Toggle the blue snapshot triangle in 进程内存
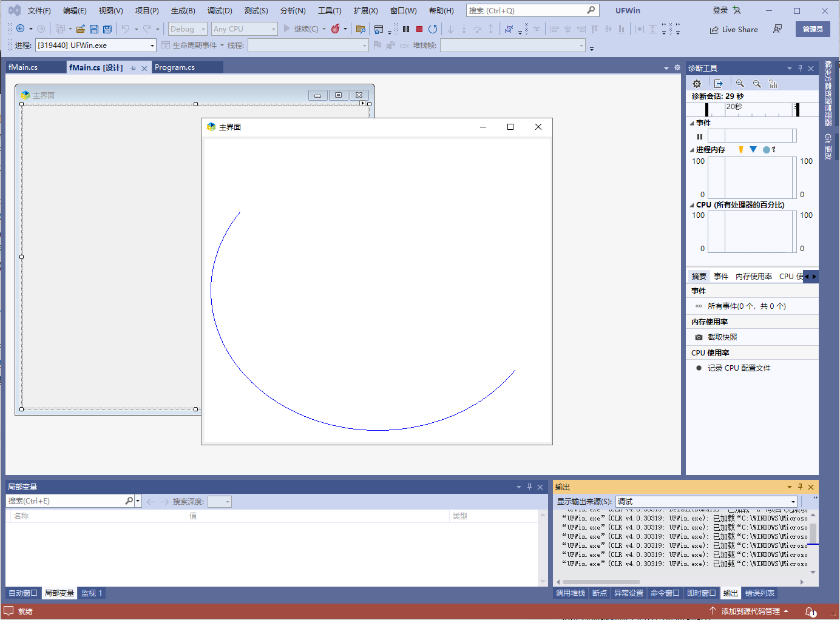 (753, 149)
